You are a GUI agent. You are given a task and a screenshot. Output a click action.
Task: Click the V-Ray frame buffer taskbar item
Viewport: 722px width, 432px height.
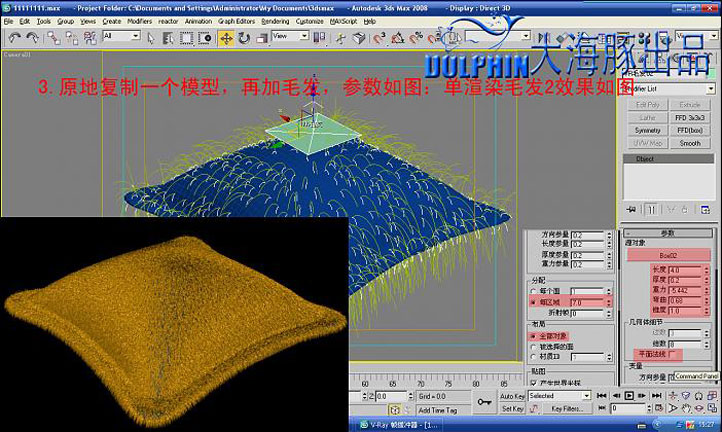point(399,425)
